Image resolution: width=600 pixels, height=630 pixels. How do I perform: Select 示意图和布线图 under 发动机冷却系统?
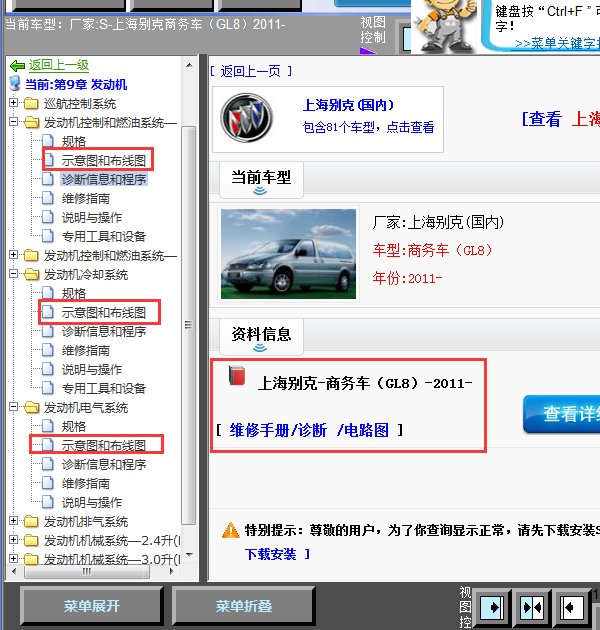104,313
